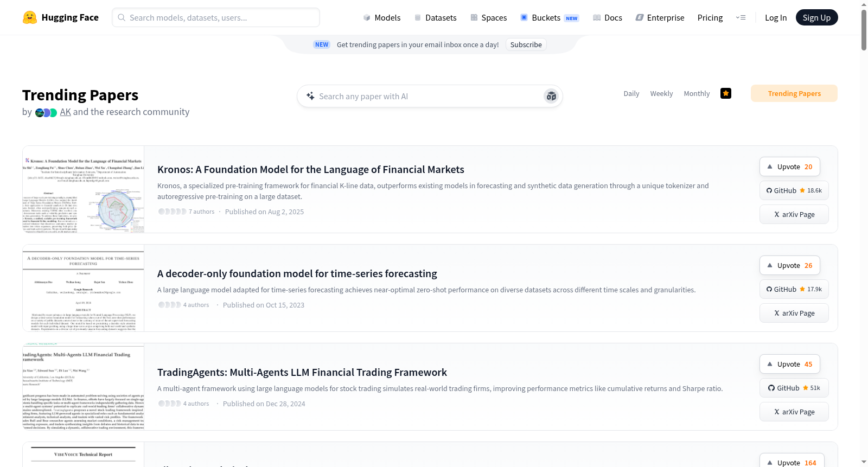This screenshot has width=868, height=467.
Task: Open the TradingAgents paper thumbnail
Action: [x=84, y=387]
